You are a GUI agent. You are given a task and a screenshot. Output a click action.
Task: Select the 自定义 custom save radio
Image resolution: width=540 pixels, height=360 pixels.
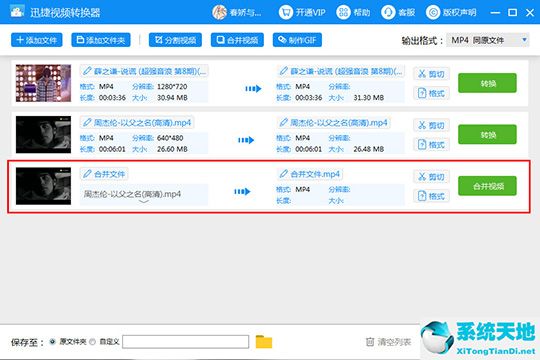click(92, 342)
